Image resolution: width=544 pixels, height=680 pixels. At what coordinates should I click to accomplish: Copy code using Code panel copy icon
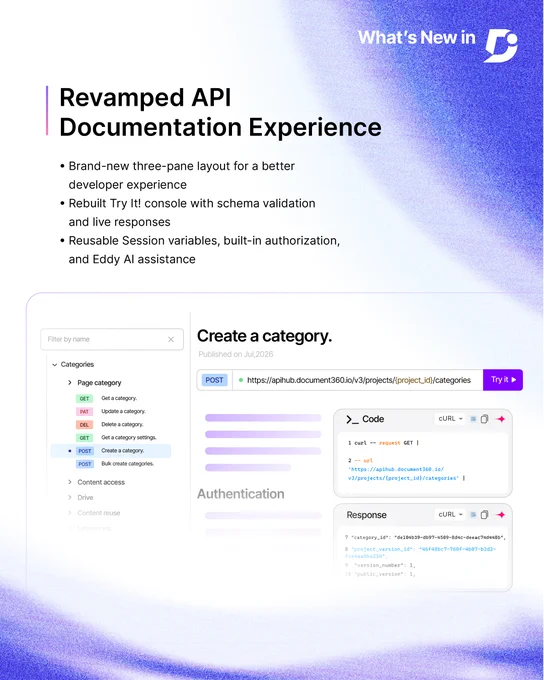pos(485,419)
